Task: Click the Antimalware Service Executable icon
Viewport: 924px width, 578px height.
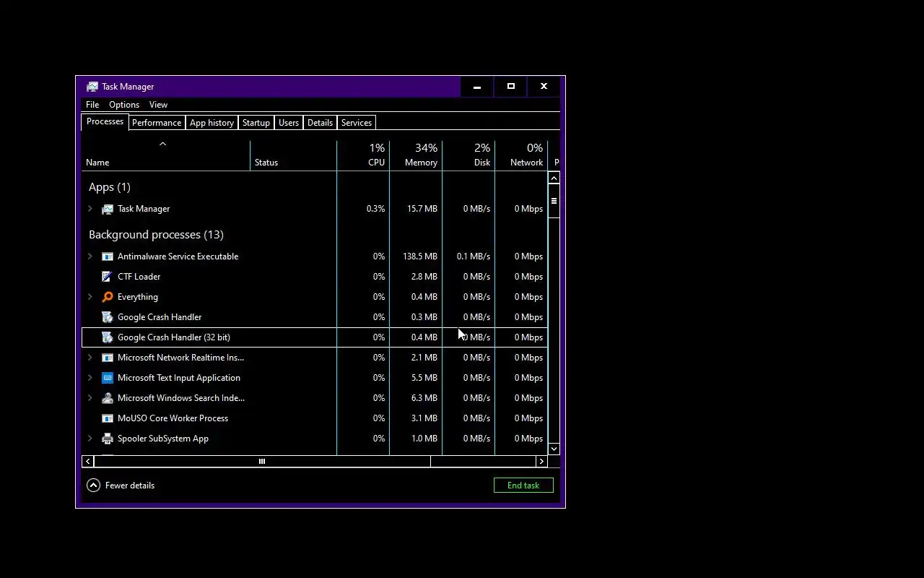Action: point(108,256)
